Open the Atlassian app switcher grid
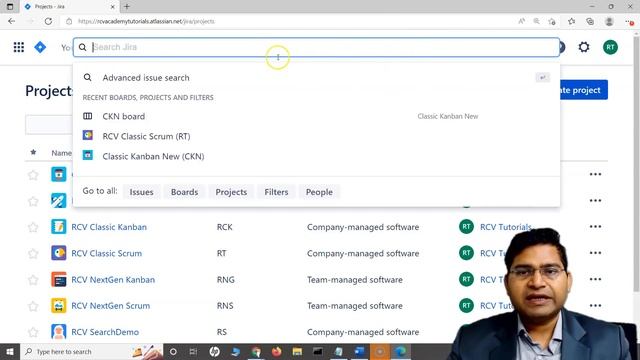 [19, 47]
